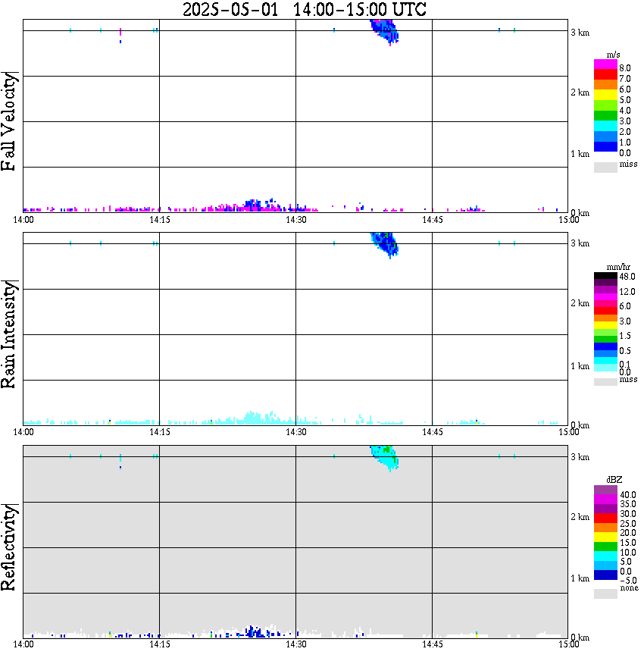The width and height of the screenshot is (644, 658).
Task: Click '14:15' under the Fall Velocity panel
Action: 159,220
